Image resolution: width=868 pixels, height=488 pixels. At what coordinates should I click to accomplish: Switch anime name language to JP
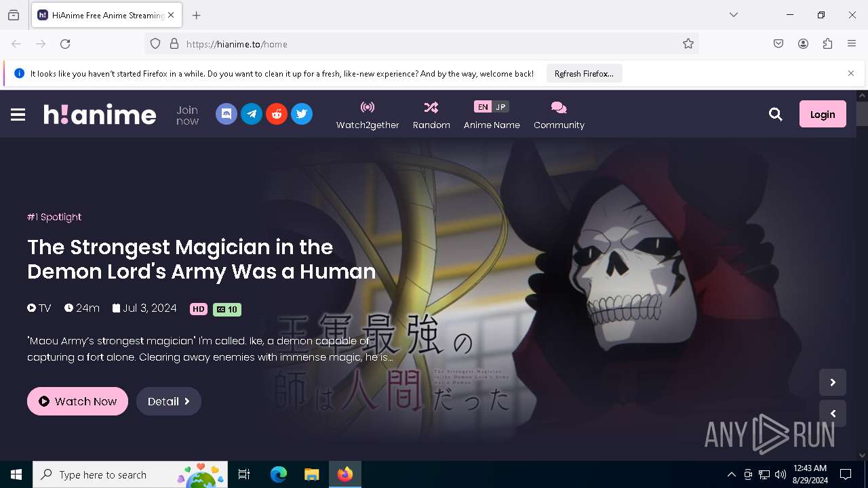pos(500,106)
